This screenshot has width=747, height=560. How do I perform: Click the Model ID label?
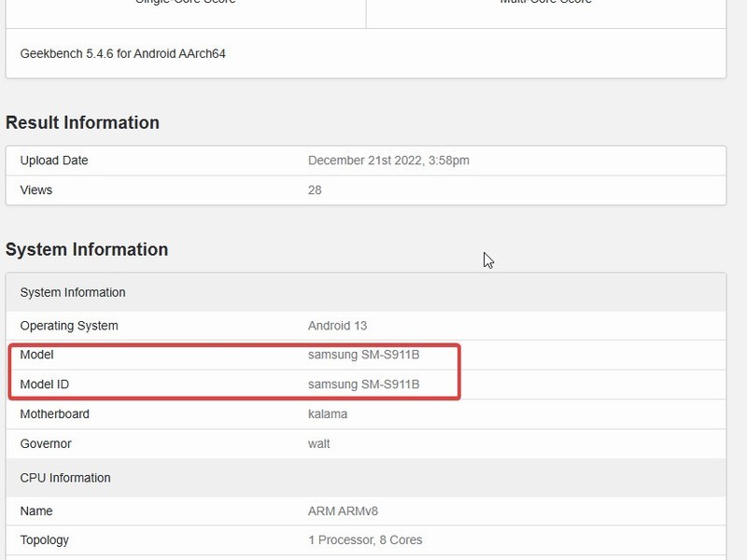click(x=44, y=385)
